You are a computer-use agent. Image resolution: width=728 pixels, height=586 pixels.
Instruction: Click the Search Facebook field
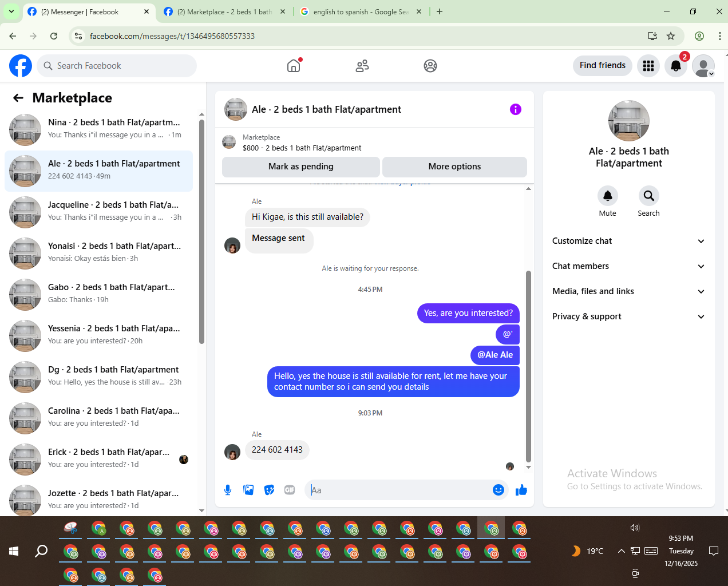[117, 66]
